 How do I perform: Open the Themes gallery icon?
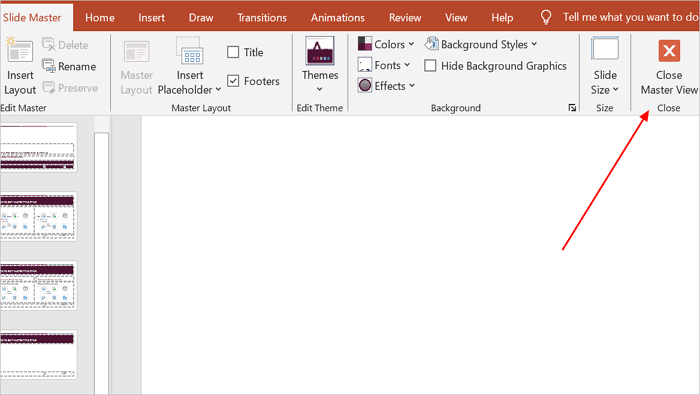click(320, 50)
